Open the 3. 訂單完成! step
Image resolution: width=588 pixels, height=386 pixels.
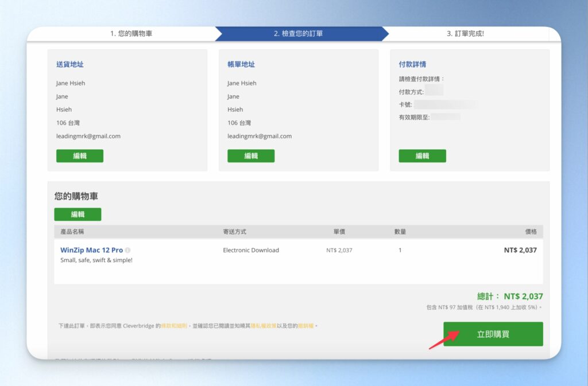465,34
